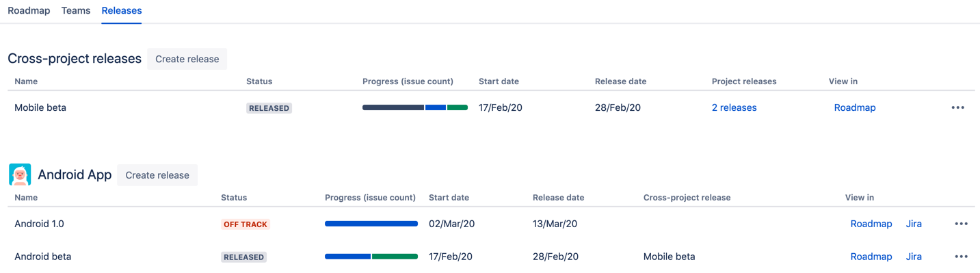Image resolution: width=980 pixels, height=273 pixels.
Task: Click the Mobile beta RELEASED status badge
Action: pyautogui.click(x=269, y=108)
